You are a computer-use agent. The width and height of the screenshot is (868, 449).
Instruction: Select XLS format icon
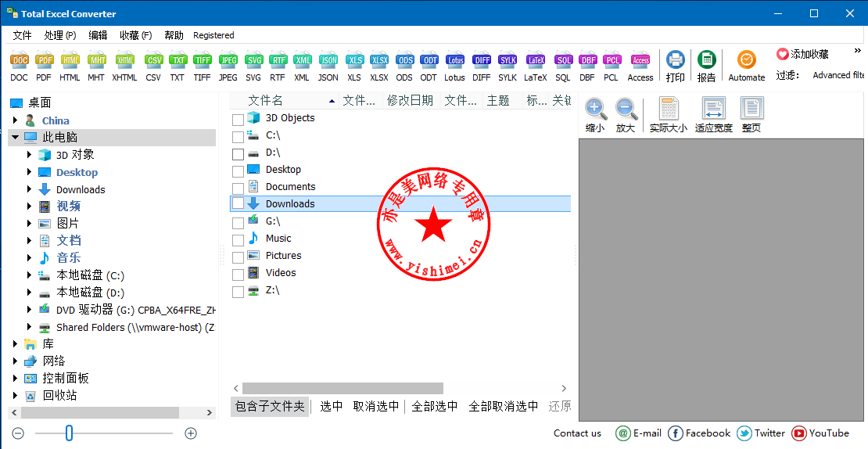354,66
